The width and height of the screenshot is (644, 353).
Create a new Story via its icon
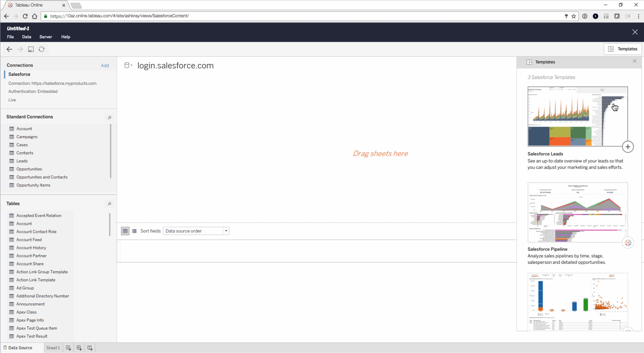pyautogui.click(x=90, y=347)
